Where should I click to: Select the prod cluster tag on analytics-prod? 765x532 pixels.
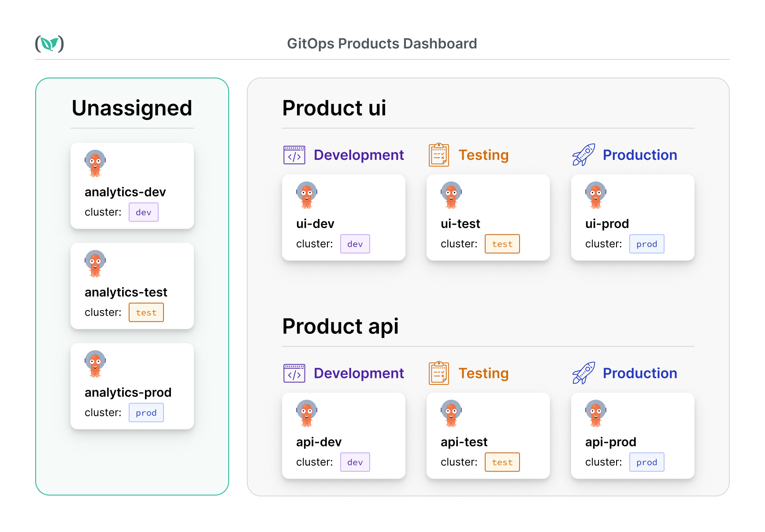tap(146, 413)
